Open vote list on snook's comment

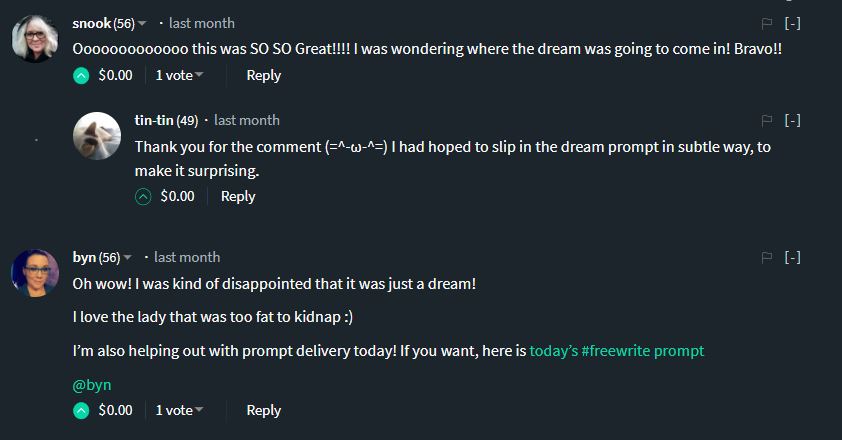[x=179, y=75]
